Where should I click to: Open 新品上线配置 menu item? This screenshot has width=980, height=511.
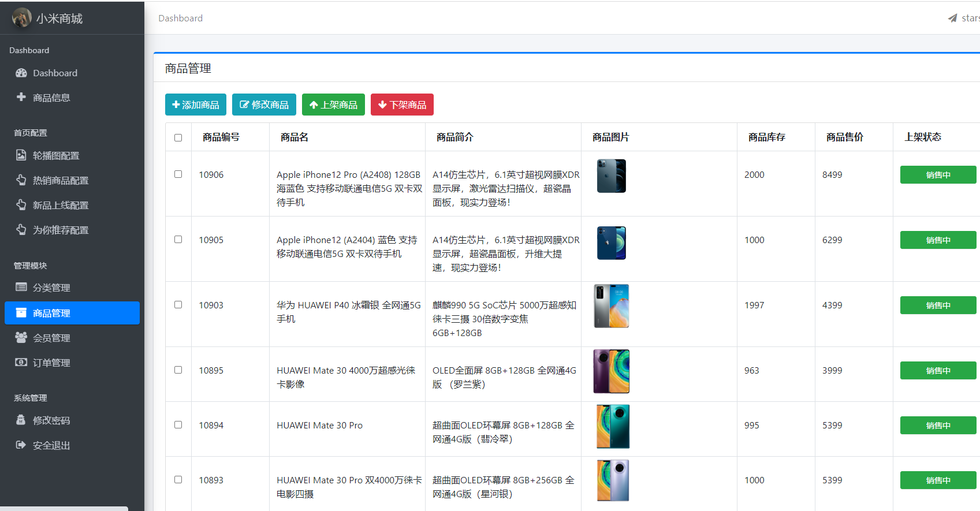(x=72, y=205)
